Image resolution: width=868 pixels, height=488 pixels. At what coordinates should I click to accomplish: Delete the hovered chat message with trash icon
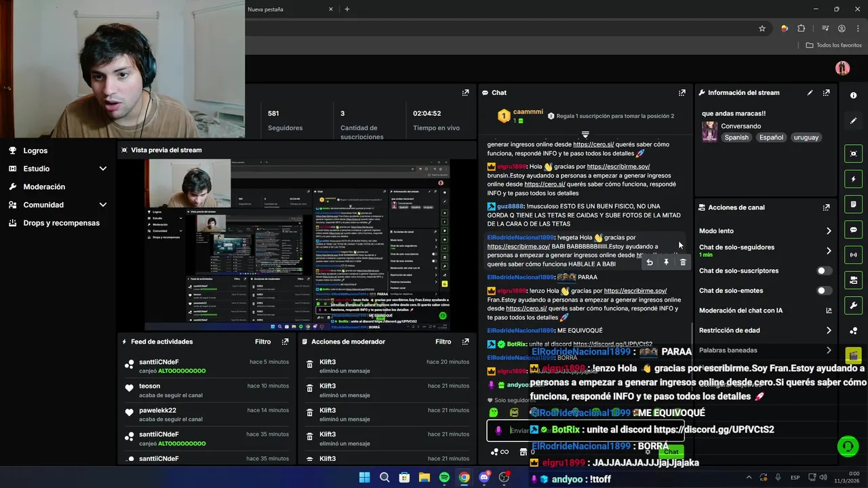click(683, 262)
